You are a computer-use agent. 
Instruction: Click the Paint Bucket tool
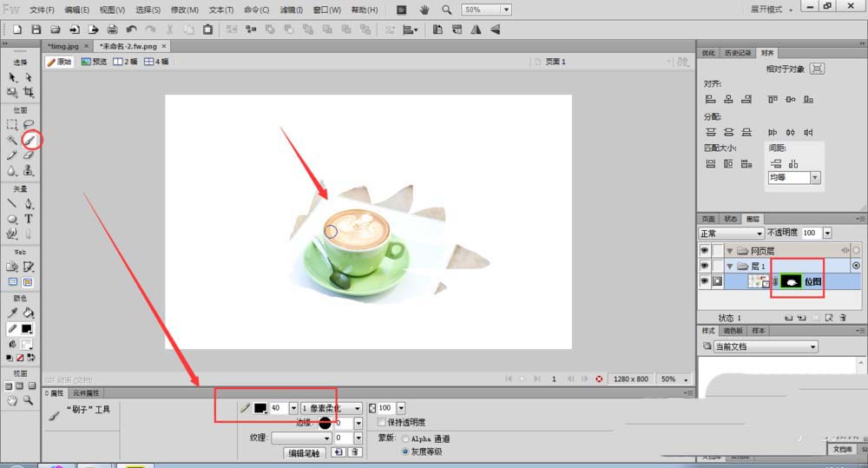point(29,313)
